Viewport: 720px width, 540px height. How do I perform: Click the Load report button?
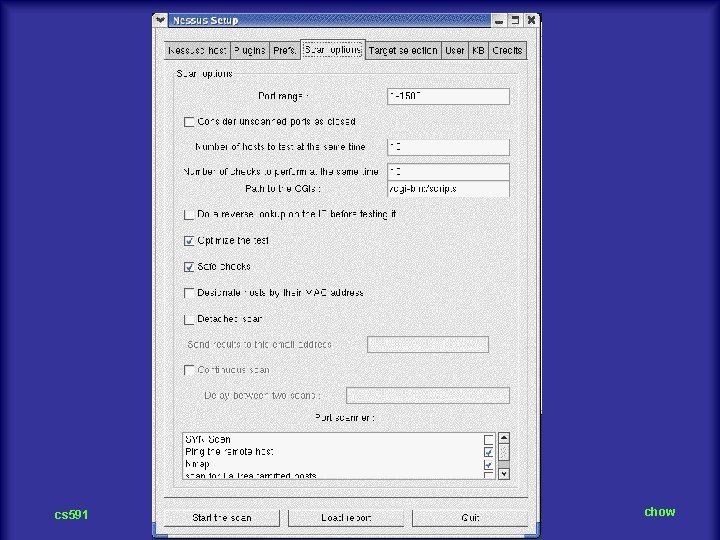[x=346, y=518]
